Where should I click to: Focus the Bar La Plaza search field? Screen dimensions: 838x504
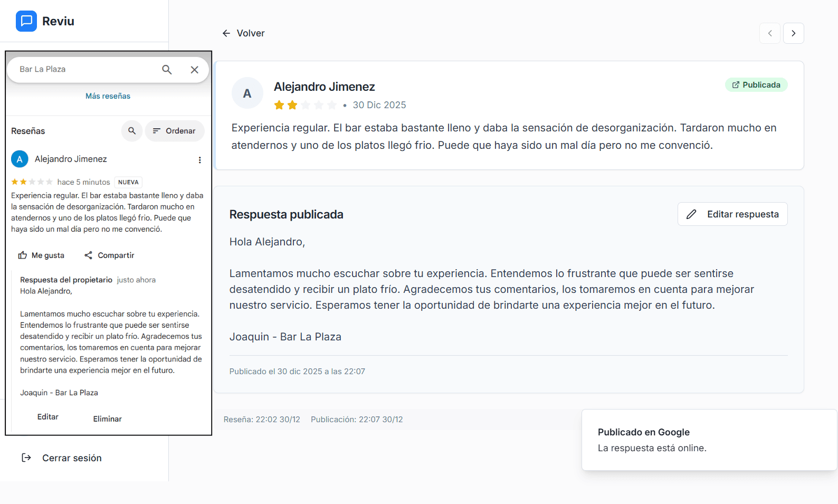click(x=84, y=70)
